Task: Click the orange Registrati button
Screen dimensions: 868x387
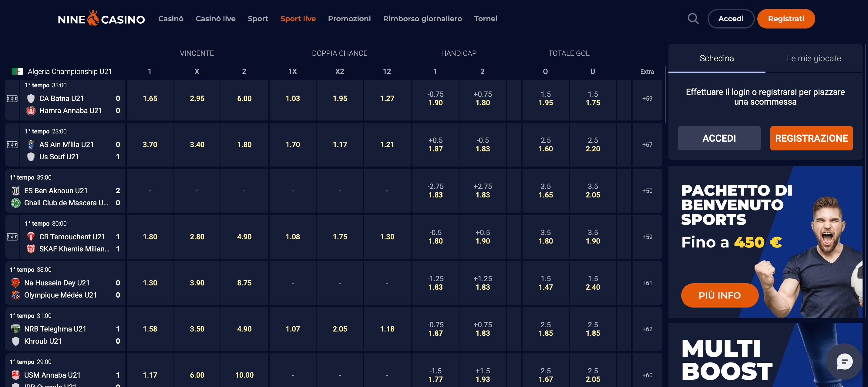Action: pos(786,19)
